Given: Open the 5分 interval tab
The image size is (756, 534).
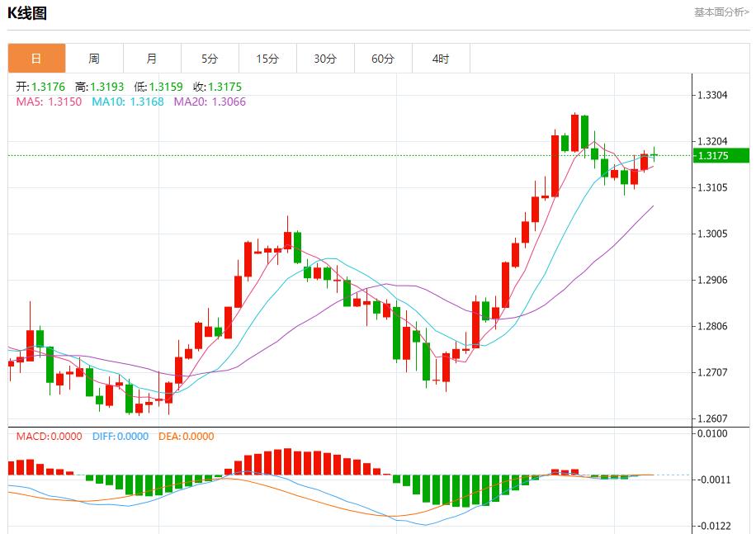Looking at the screenshot, I should (210, 59).
